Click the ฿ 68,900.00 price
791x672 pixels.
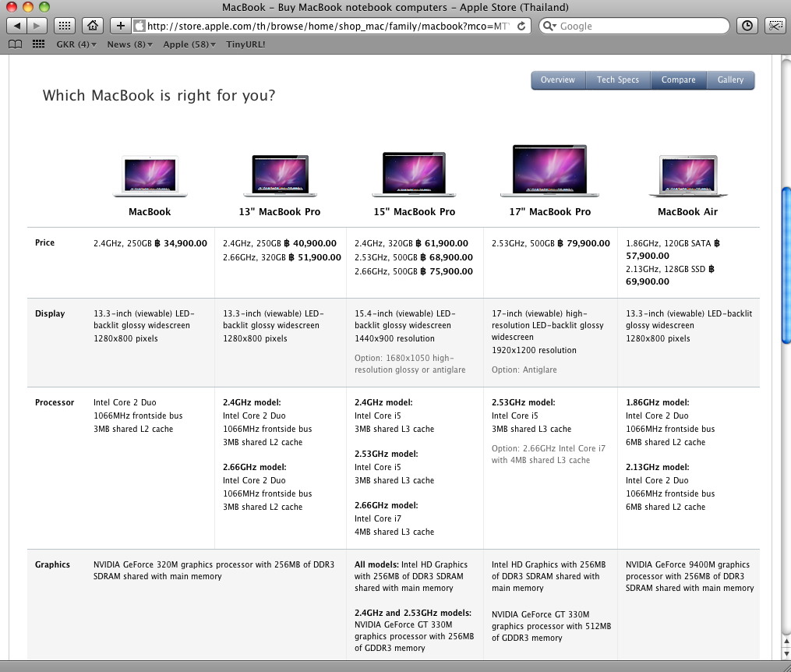point(447,257)
